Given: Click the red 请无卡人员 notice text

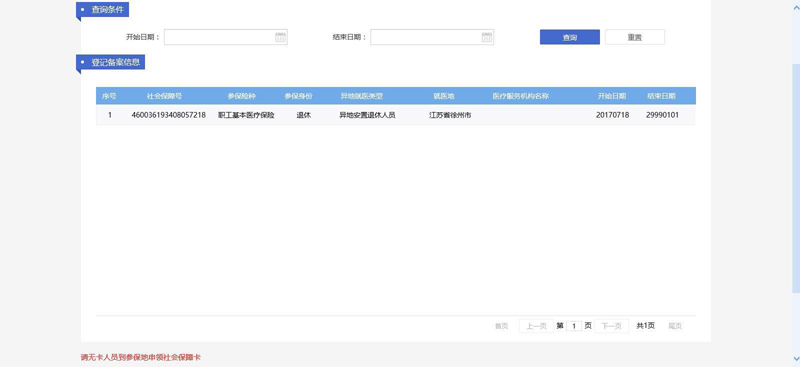Looking at the screenshot, I should coord(140,358).
